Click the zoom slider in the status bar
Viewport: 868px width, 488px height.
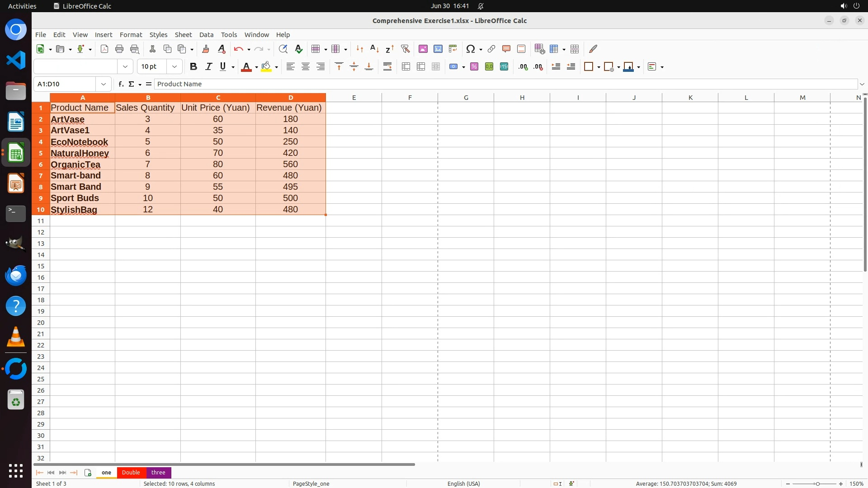coord(817,484)
